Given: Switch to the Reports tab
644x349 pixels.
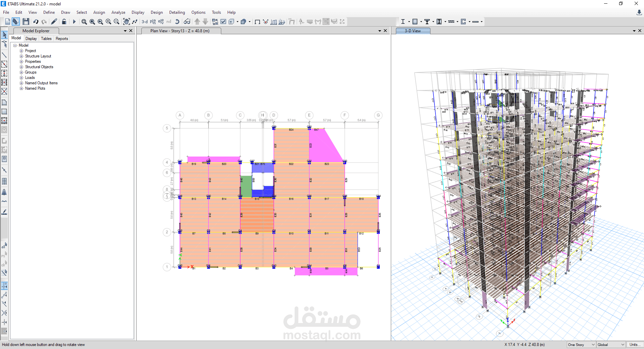Looking at the screenshot, I should click(x=62, y=39).
